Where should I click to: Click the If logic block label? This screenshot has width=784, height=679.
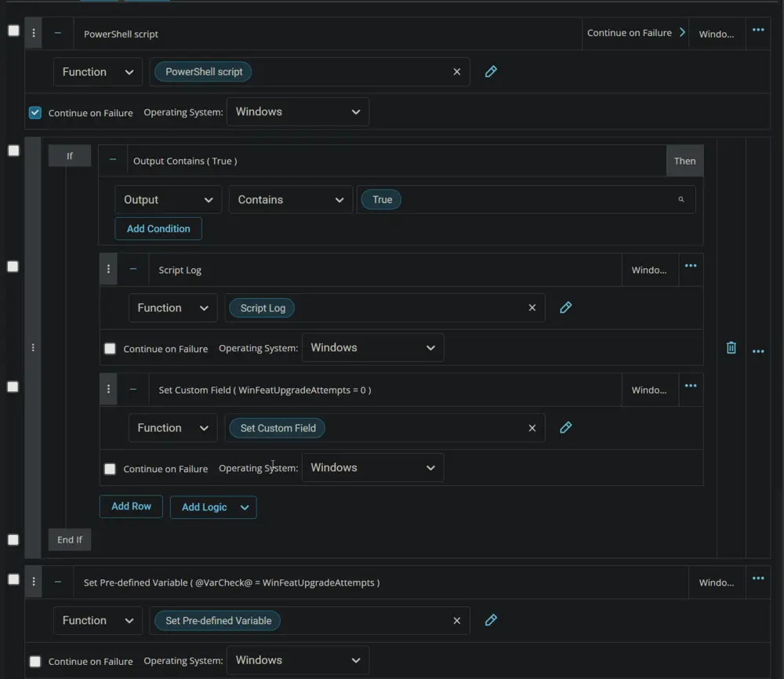tap(70, 156)
